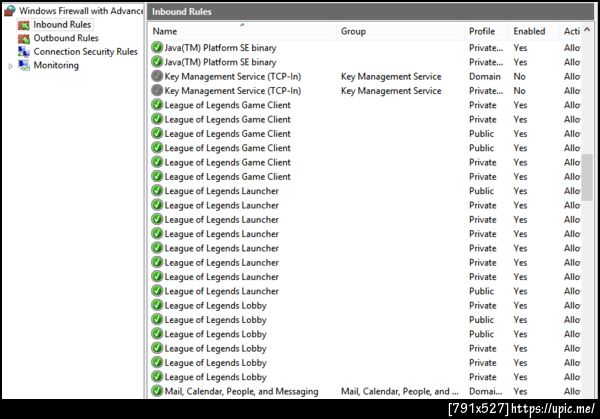Expand the Monitoring node
Screen dimensions: 600x419
10,66
